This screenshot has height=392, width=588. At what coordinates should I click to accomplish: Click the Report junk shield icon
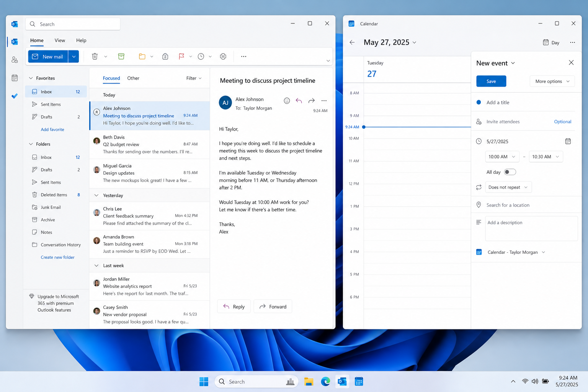click(x=165, y=57)
